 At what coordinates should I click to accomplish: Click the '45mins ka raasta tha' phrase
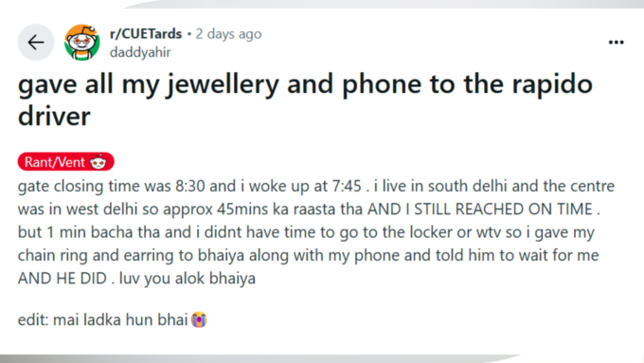290,209
